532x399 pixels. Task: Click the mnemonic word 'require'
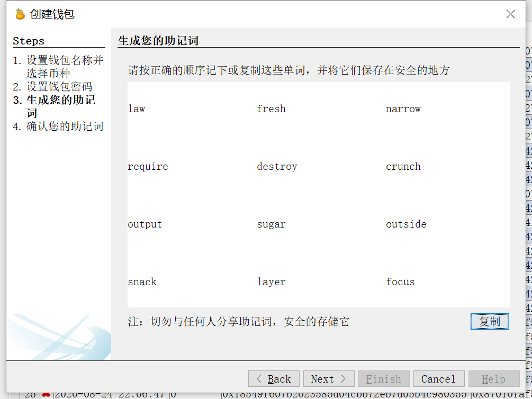(x=148, y=167)
